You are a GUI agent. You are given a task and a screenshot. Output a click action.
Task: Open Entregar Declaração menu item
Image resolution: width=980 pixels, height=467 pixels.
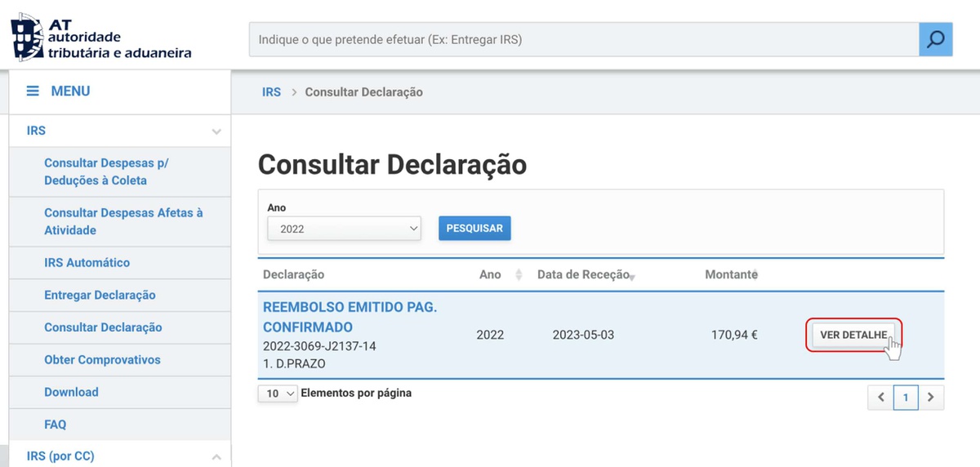[x=100, y=295]
